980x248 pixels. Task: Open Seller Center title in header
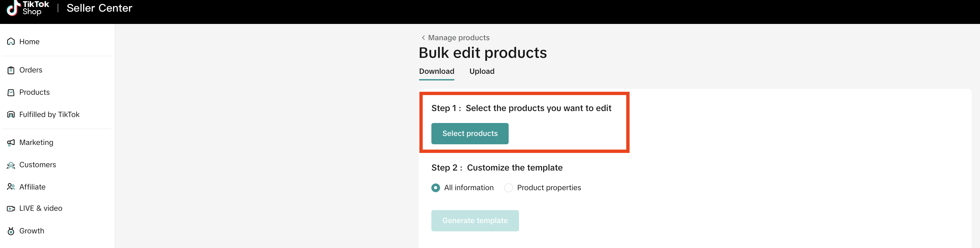pyautogui.click(x=99, y=8)
